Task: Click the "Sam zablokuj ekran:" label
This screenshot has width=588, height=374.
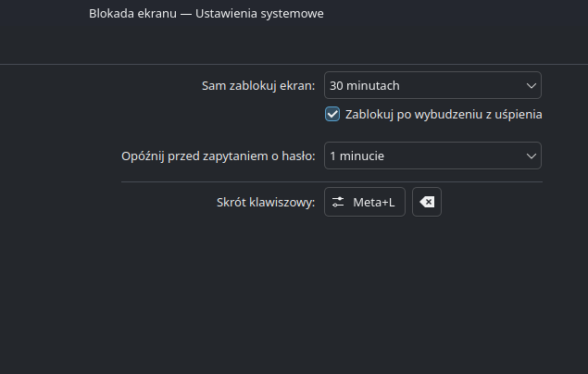Action: coord(258,86)
